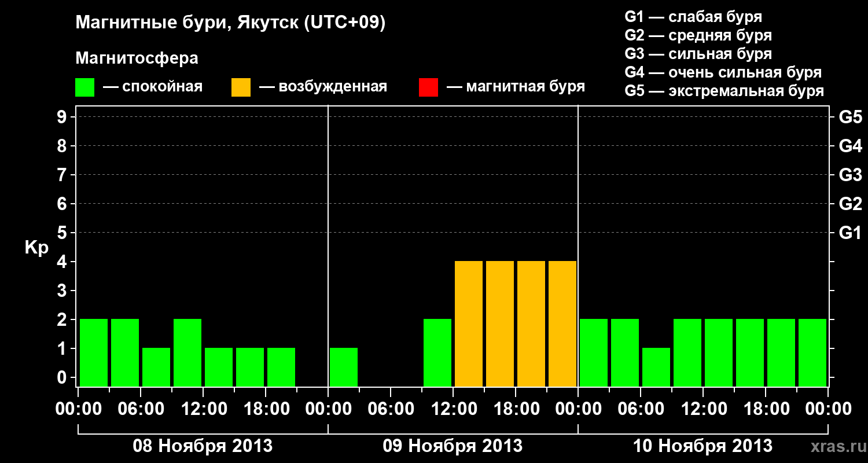Click the short green bar after midnight 09 November
Screen dimensions: 868x463
point(344,367)
